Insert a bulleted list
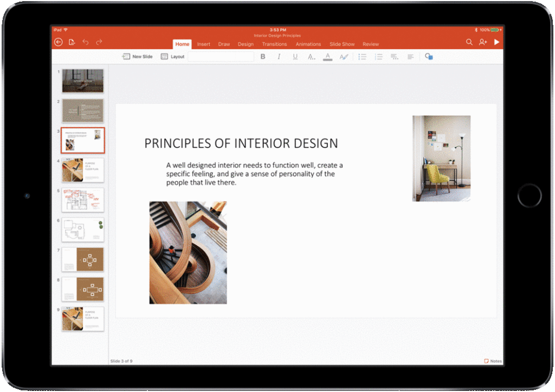 pyautogui.click(x=362, y=56)
